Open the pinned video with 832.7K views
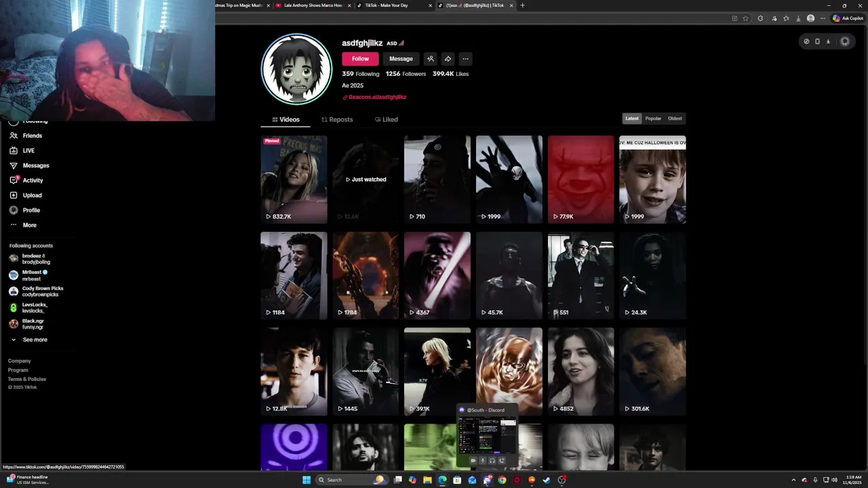 [294, 180]
